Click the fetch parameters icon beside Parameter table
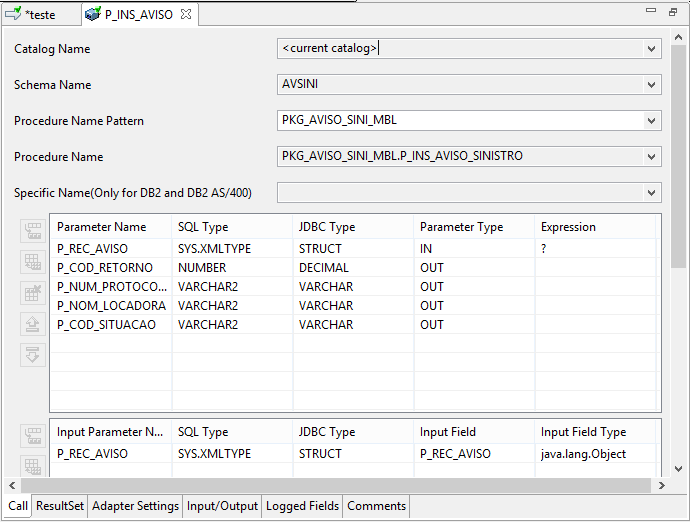Screen dimensions: 690x522 (33, 231)
